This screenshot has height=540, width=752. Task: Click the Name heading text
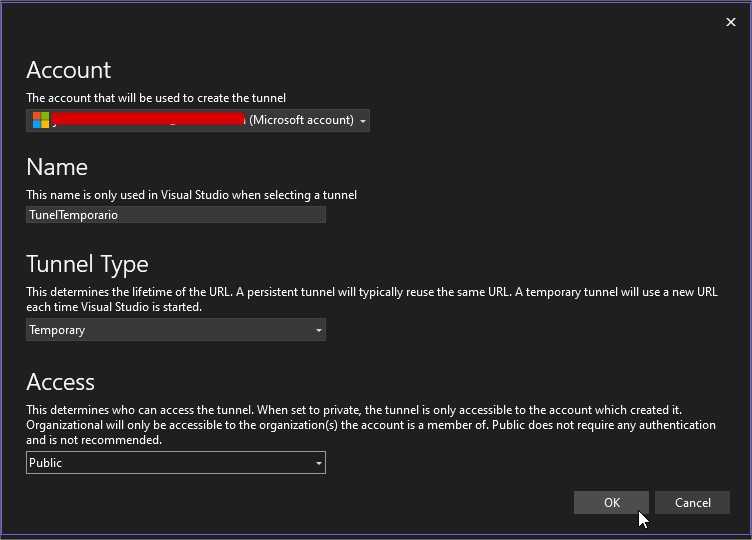coord(57,167)
